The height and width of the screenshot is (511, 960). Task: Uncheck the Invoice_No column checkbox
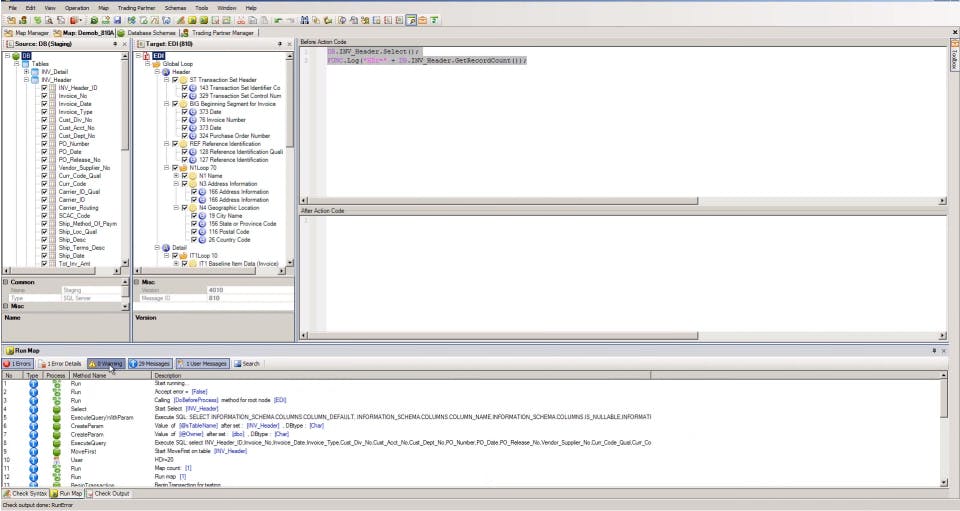click(x=44, y=95)
